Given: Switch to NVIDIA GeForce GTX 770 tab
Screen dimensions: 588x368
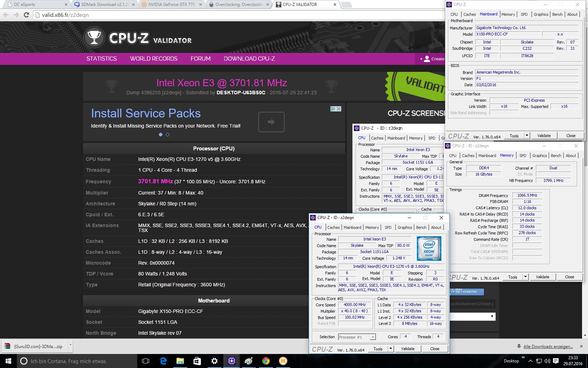Looking at the screenshot, I should tap(171, 5).
